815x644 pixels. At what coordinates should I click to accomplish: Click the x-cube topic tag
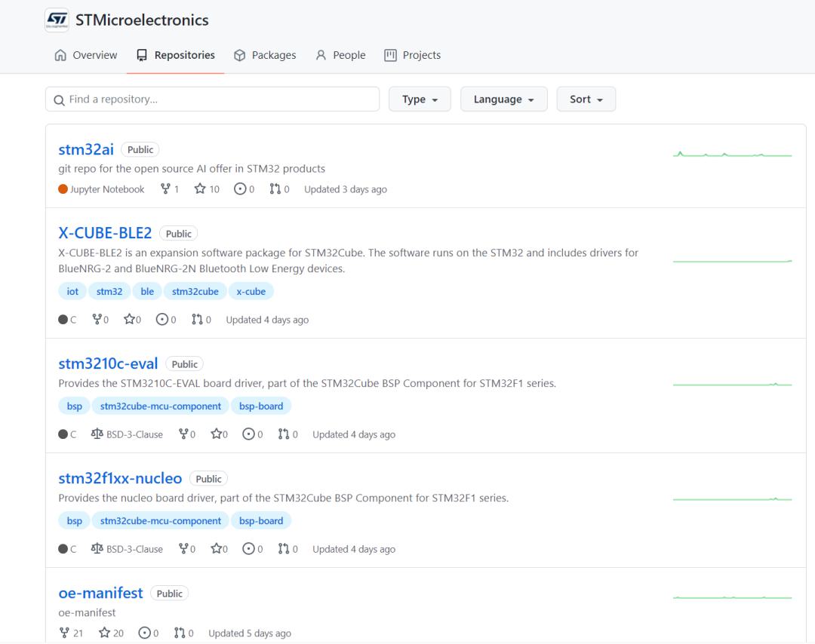coord(251,291)
